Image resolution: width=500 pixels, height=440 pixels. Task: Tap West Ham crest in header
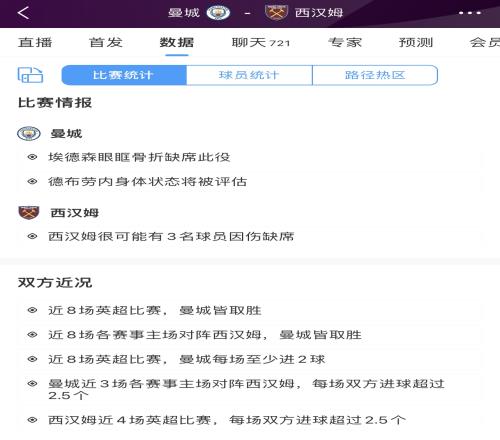276,13
